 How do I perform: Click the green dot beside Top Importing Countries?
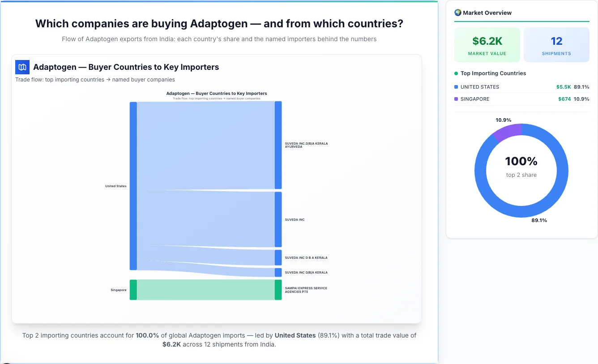[457, 73]
